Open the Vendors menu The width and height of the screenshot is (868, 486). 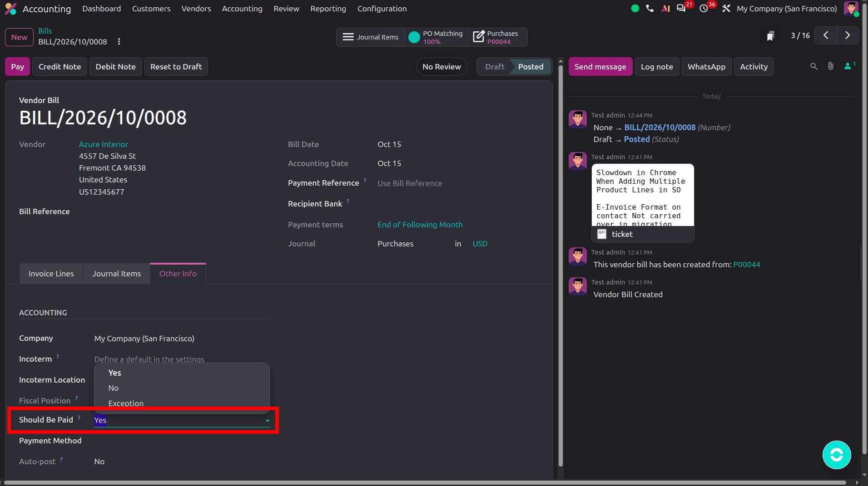click(196, 9)
